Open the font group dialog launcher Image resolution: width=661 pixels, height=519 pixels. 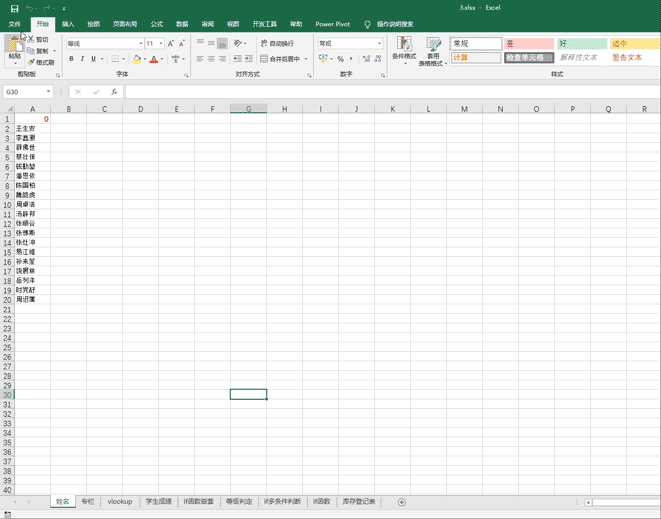186,75
